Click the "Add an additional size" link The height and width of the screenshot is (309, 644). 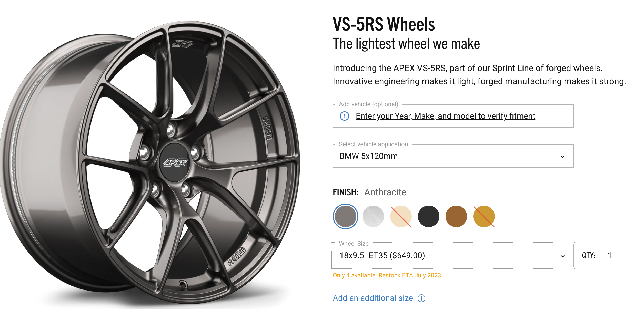point(373,298)
